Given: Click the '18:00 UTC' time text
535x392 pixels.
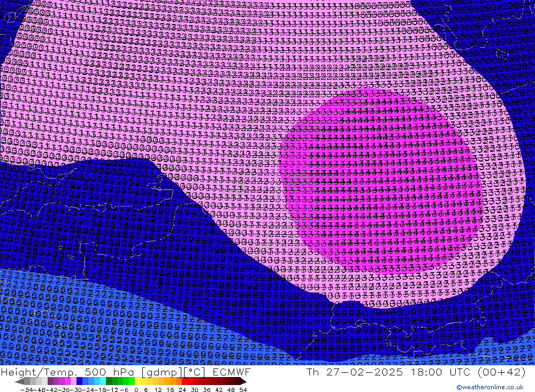Looking at the screenshot, I should point(441,372).
